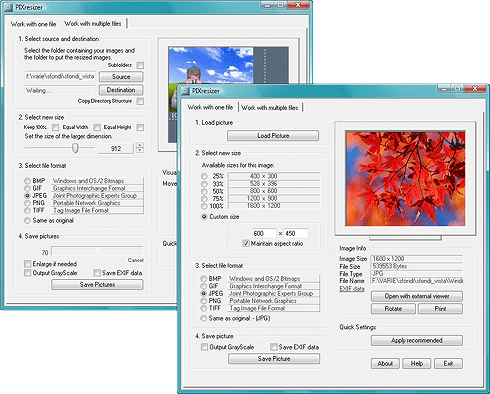490x394 pixels.
Task: Select TIFF format in front window
Action: pos(203,308)
